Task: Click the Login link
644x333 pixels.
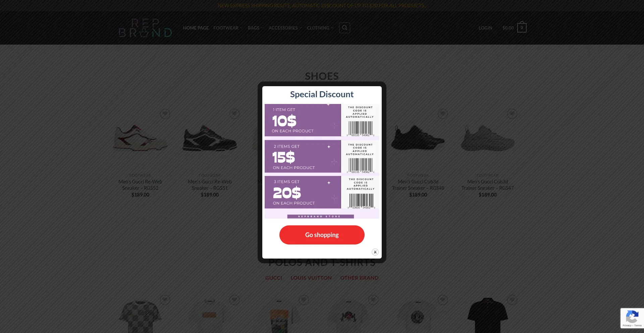Action: click(485, 28)
